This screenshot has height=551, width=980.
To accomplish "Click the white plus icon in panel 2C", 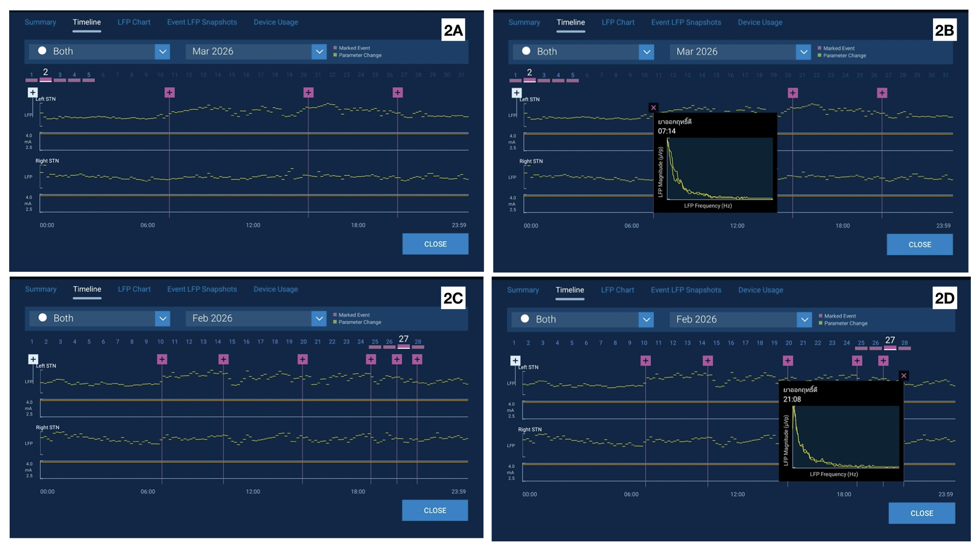I will pos(33,359).
